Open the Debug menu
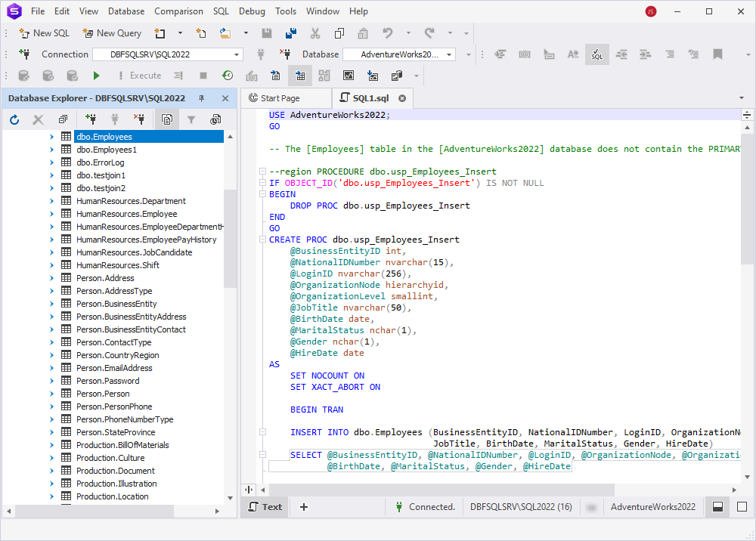Image resolution: width=756 pixels, height=541 pixels. (252, 11)
